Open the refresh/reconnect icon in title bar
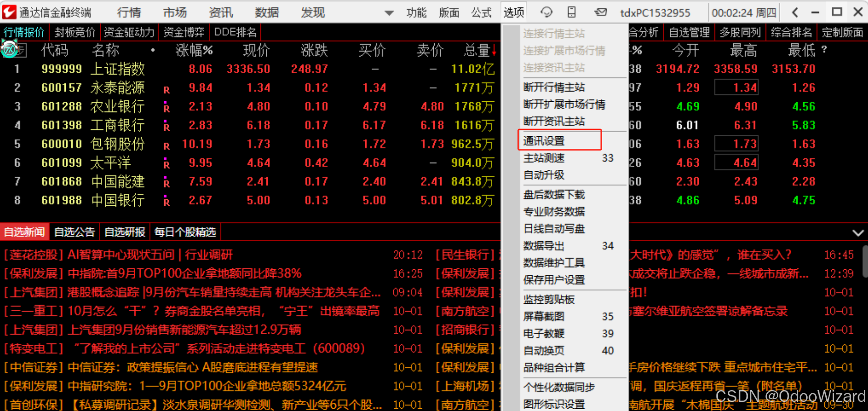The width and height of the screenshot is (868, 411). pyautogui.click(x=546, y=12)
